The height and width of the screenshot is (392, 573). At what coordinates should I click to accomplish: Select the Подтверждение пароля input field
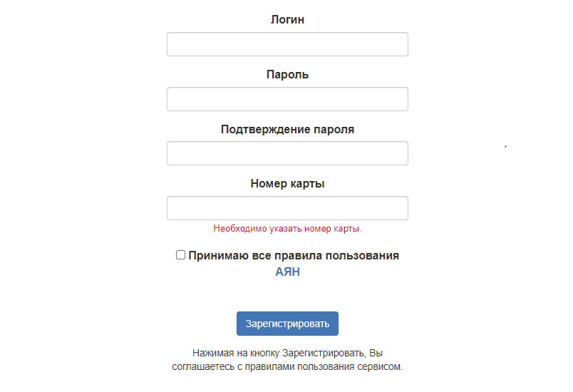287,153
